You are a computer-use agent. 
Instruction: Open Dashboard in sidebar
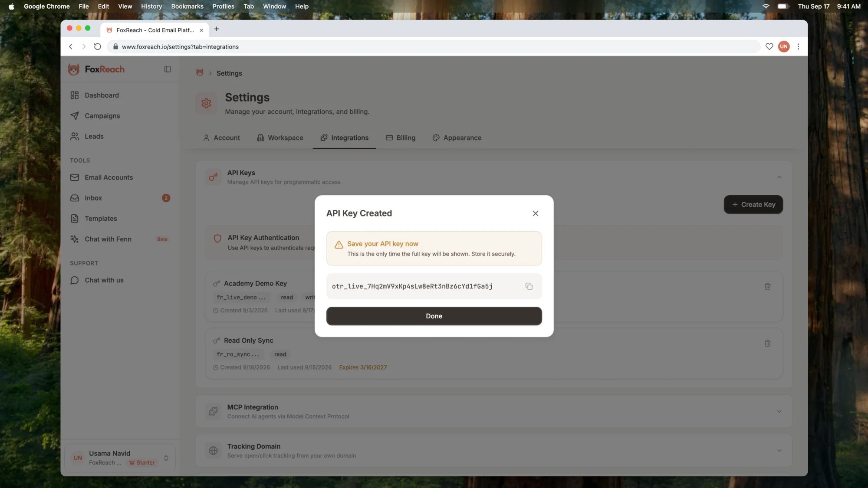point(120,95)
